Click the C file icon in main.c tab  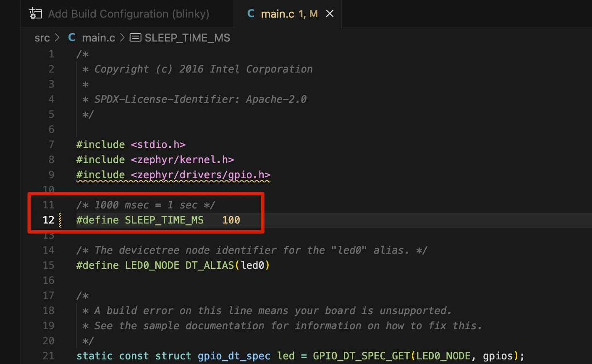pyautogui.click(x=251, y=14)
